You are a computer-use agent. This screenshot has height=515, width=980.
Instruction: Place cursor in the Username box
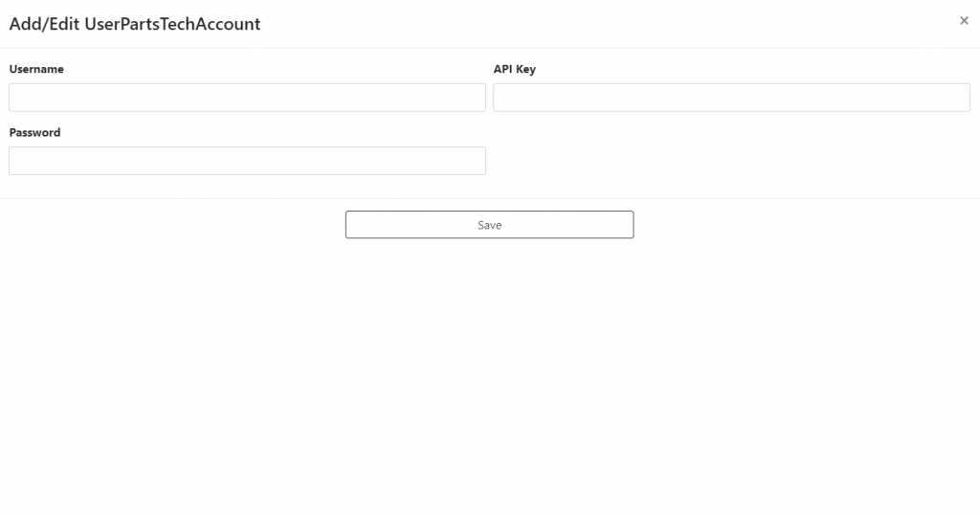[248, 98]
